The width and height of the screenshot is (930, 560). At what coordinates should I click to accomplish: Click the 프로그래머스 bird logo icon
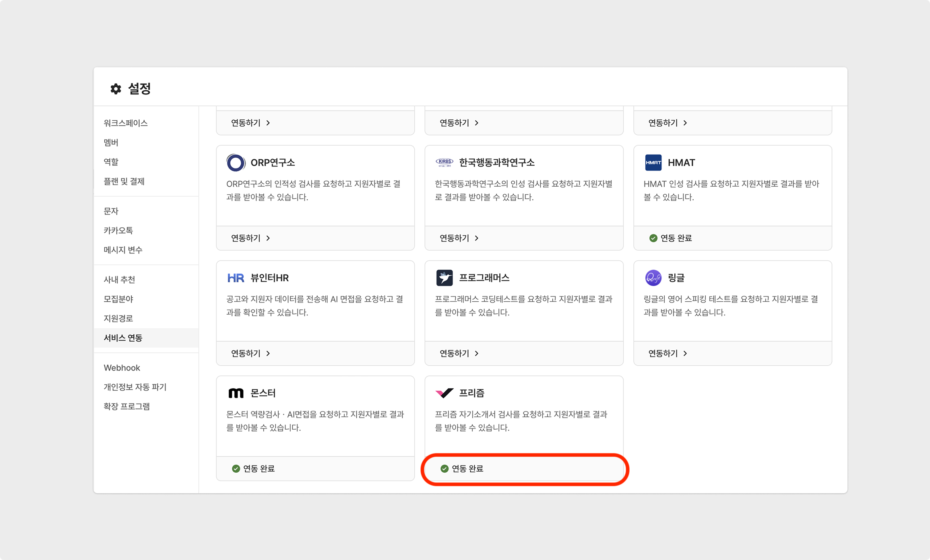point(444,278)
